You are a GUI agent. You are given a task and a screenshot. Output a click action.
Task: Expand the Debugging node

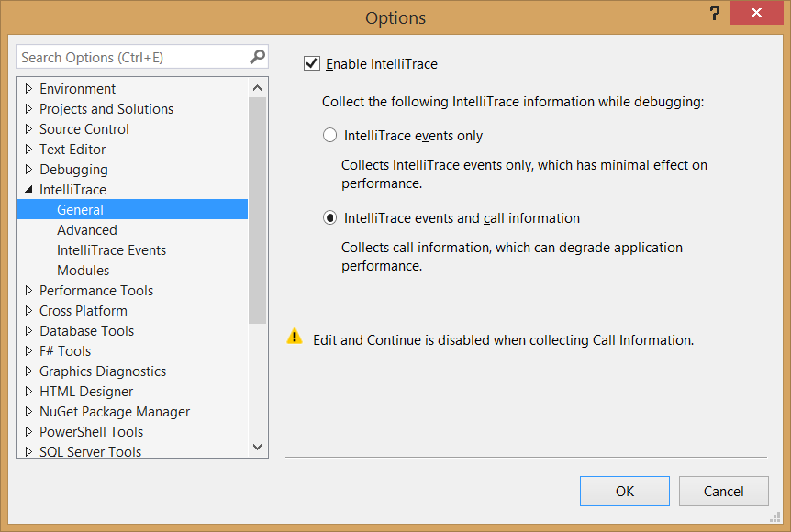pyautogui.click(x=28, y=170)
